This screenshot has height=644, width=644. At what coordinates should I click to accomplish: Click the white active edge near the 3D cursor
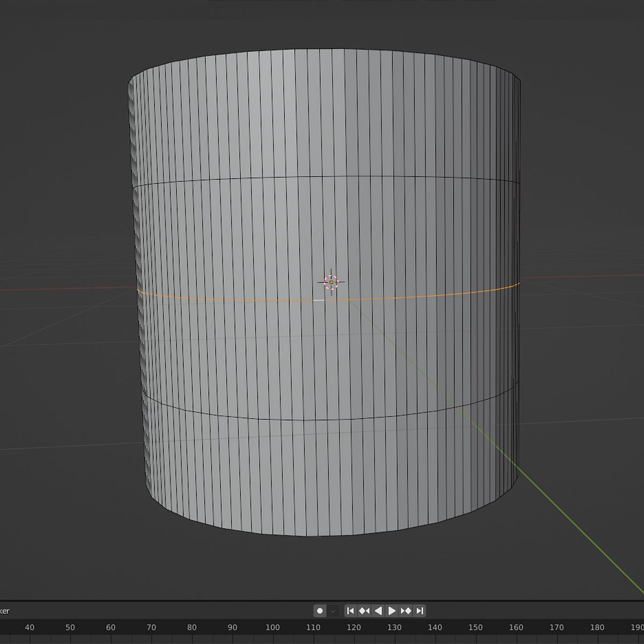click(x=318, y=301)
